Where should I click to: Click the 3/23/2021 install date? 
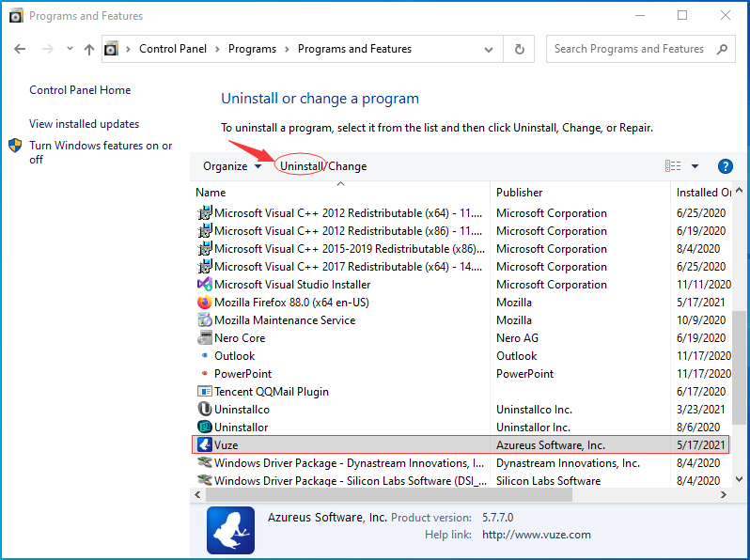[701, 409]
